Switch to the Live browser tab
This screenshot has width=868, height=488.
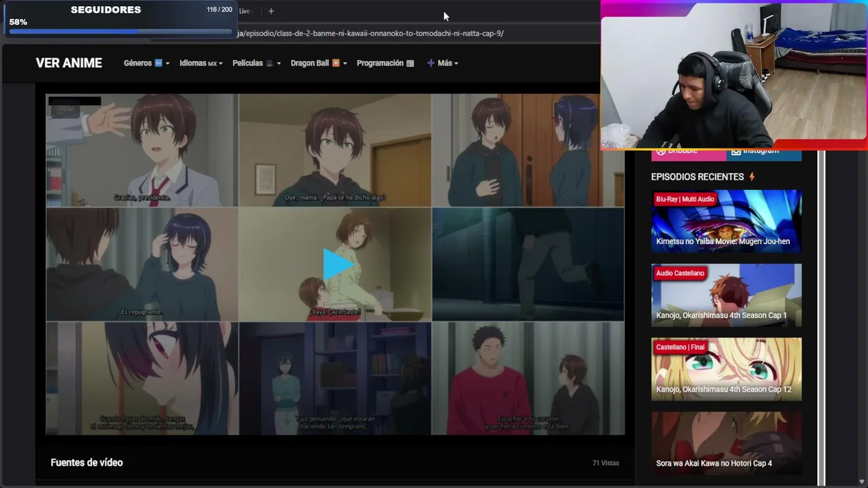(x=245, y=11)
